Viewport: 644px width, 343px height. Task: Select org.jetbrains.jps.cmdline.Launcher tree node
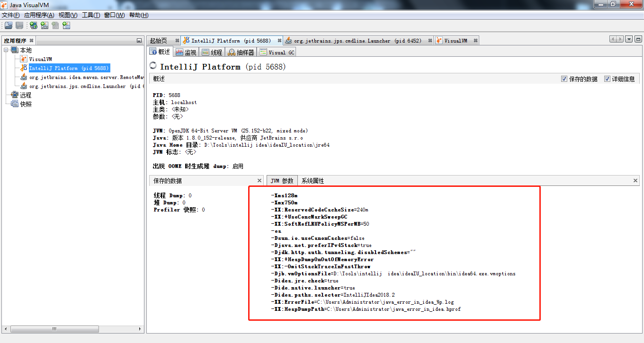(x=86, y=86)
